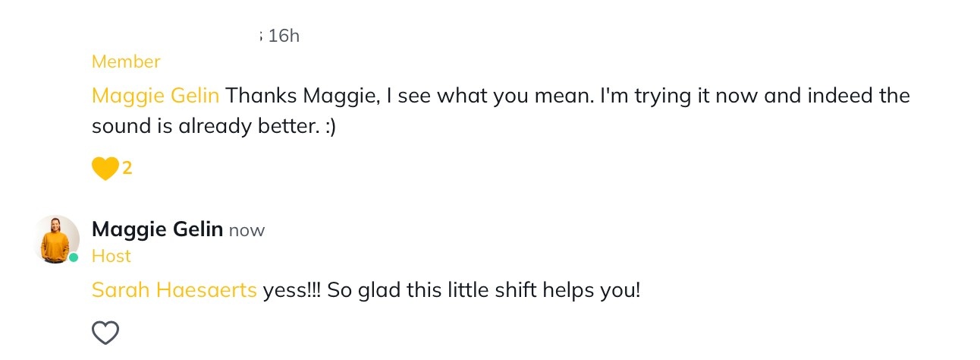View who liked via the count 2
980x360 pixels.
pyautogui.click(x=127, y=169)
